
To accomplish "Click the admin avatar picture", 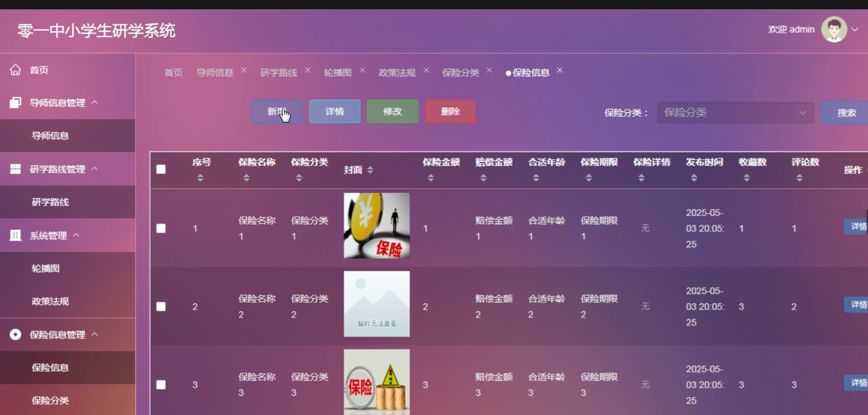I will [x=833, y=30].
